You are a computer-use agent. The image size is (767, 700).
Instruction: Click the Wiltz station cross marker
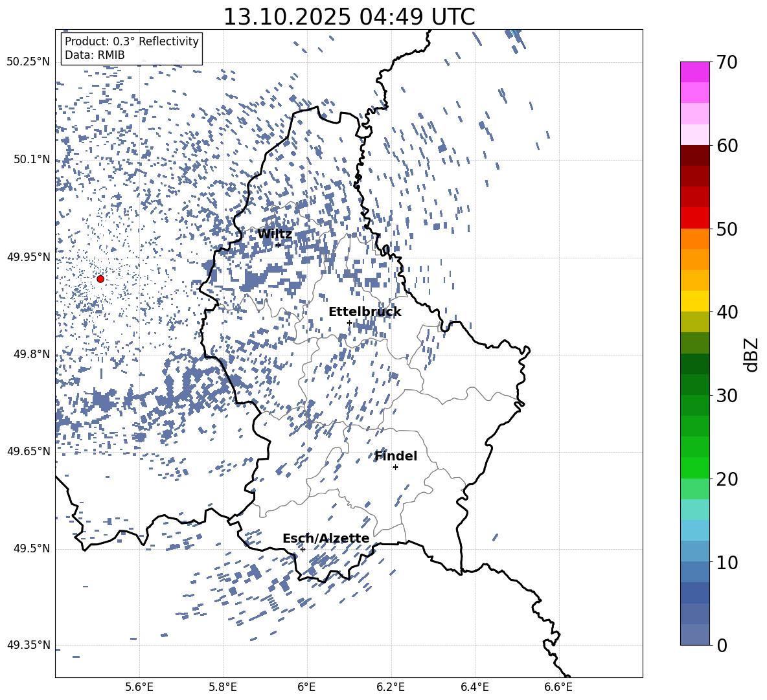[x=278, y=245]
